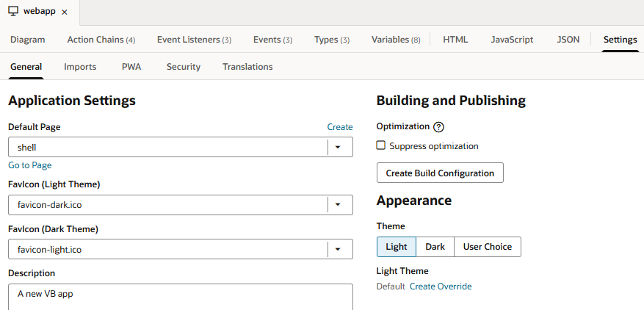Image resolution: width=644 pixels, height=310 pixels.
Task: Click the webapp monitor icon in the tab
Action: coord(12,12)
